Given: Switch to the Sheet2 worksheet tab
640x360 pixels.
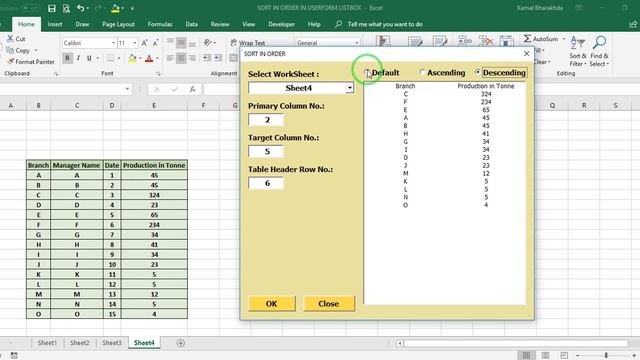Looking at the screenshot, I should click(x=79, y=343).
